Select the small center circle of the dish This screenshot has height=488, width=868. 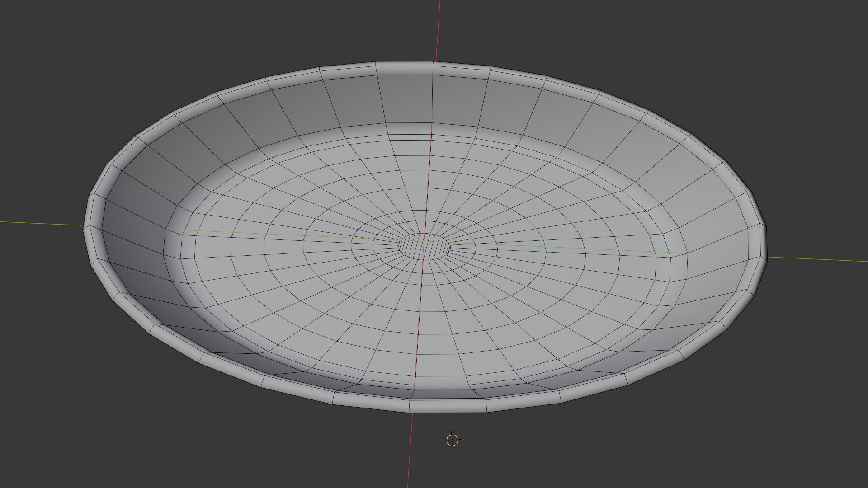[x=425, y=246]
